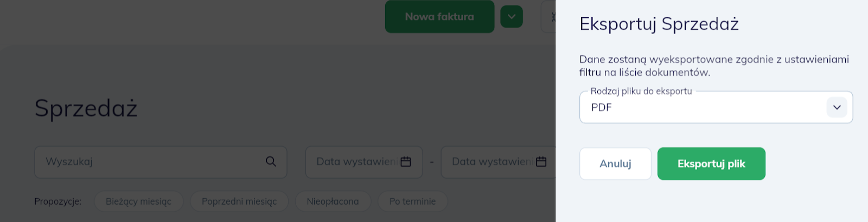868x222 pixels.
Task: Open the second date field's calendar icon
Action: coord(541,161)
